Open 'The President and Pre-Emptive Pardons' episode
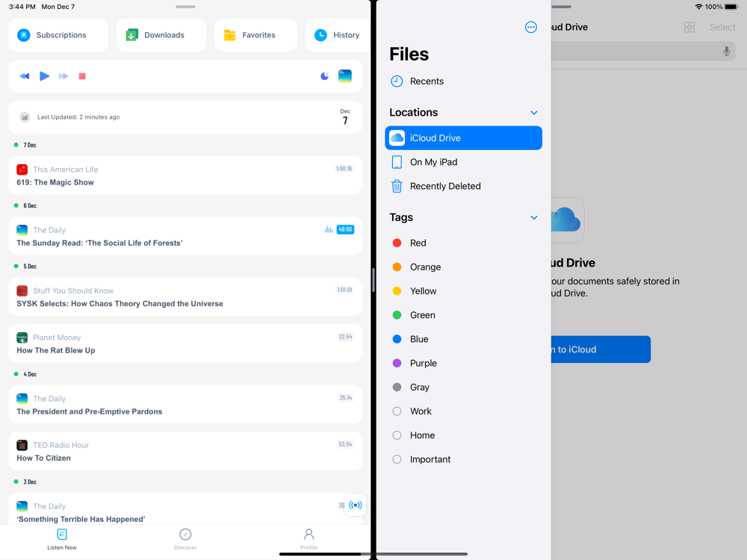Image resolution: width=747 pixels, height=560 pixels. pyautogui.click(x=185, y=404)
